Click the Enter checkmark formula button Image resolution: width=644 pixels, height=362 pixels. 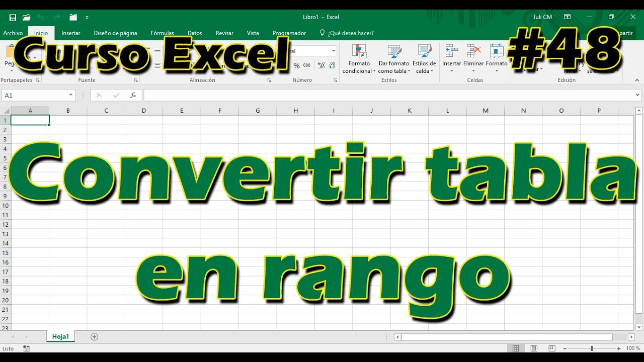point(116,95)
